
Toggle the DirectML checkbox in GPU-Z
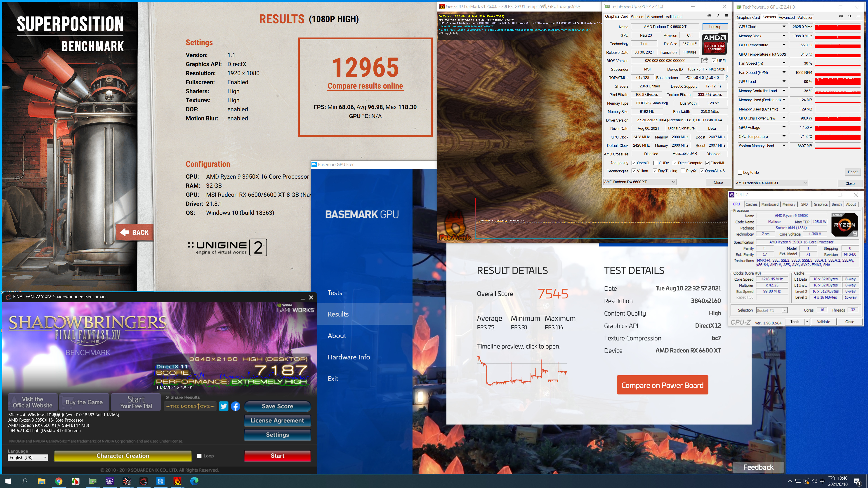pyautogui.click(x=707, y=163)
